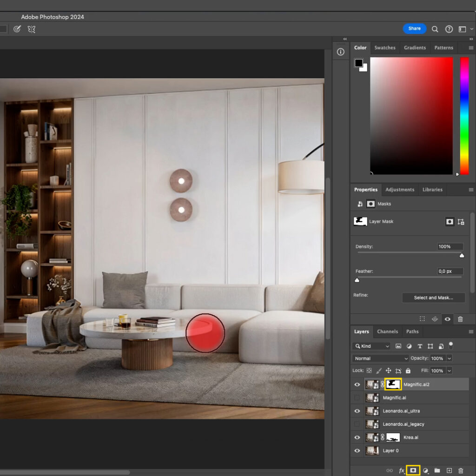The height and width of the screenshot is (476, 476).
Task: Hide the Magnific.ai2 layer
Action: click(357, 384)
